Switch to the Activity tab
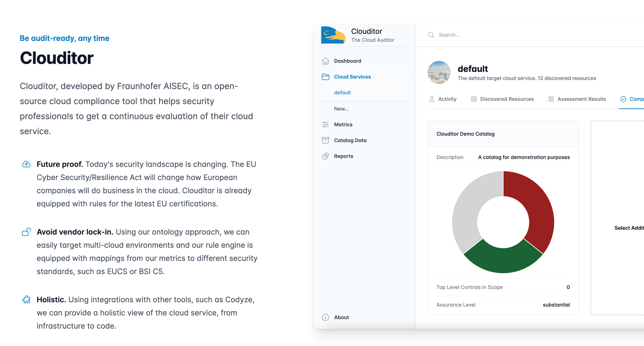 [443, 99]
